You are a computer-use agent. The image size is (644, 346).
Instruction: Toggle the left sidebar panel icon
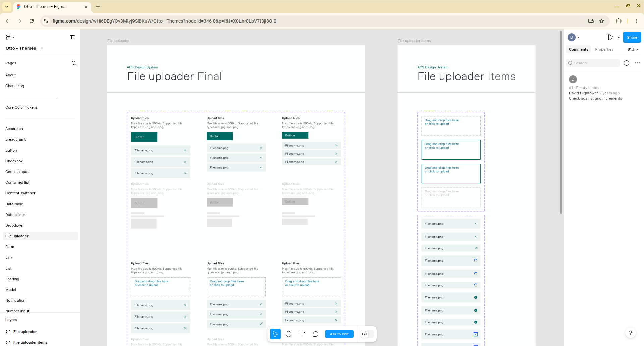click(72, 37)
